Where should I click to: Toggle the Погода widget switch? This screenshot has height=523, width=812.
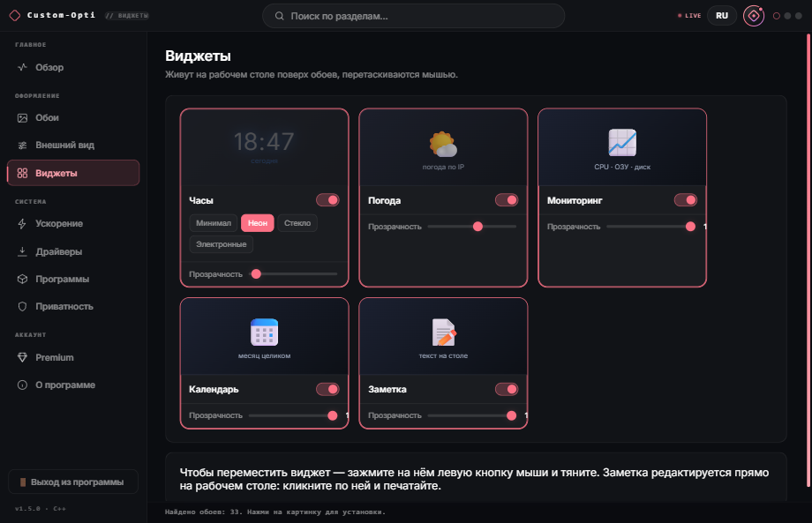tap(507, 200)
